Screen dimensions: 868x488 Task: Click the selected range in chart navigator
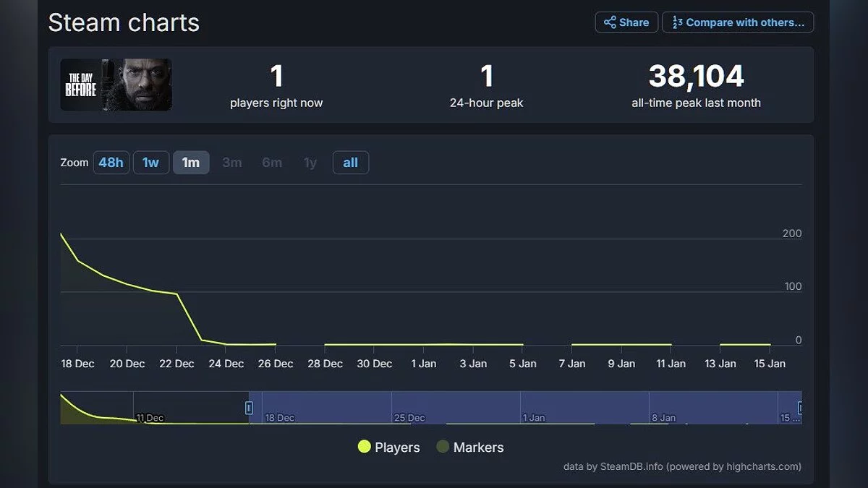pyautogui.click(x=524, y=408)
